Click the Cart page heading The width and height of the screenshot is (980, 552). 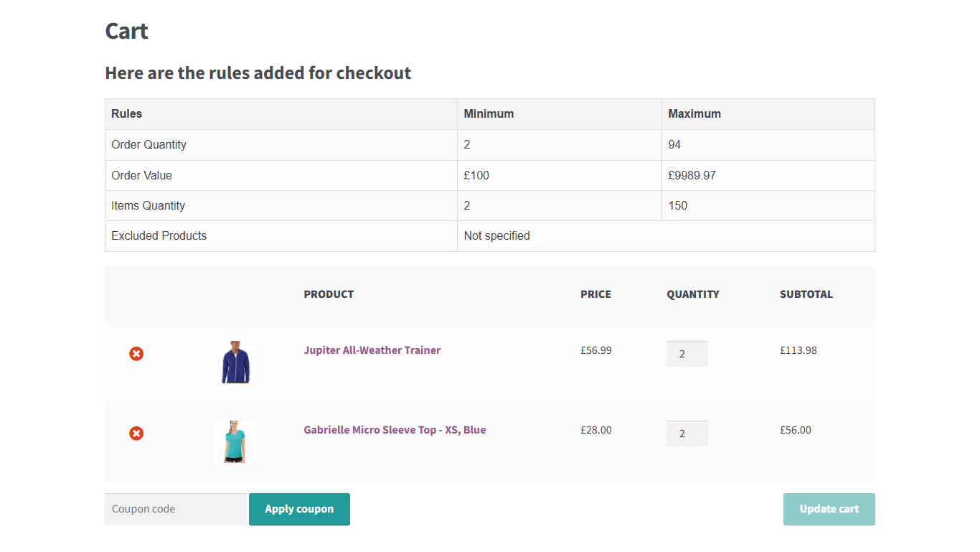click(x=126, y=31)
